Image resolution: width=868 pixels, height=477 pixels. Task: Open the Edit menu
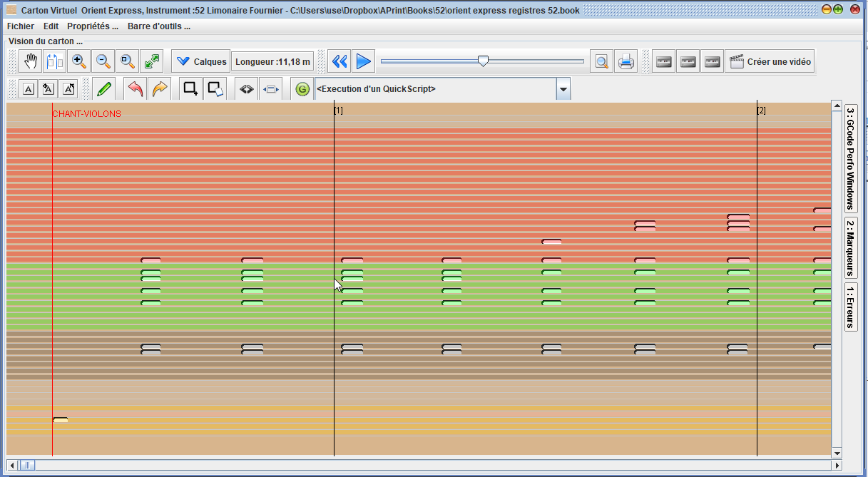click(x=51, y=26)
